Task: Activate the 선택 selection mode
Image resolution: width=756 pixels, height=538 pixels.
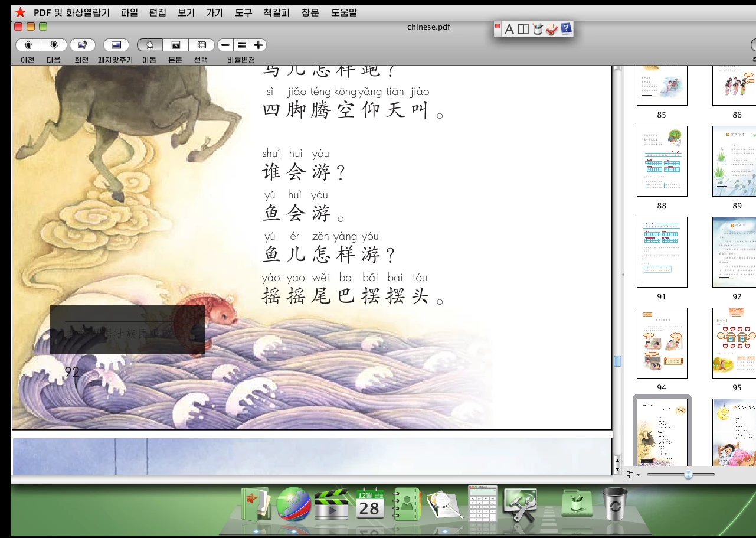Action: click(x=201, y=45)
